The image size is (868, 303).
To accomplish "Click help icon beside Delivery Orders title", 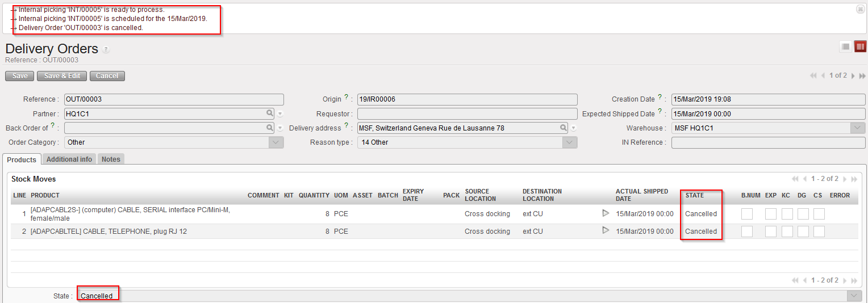I will tap(106, 50).
